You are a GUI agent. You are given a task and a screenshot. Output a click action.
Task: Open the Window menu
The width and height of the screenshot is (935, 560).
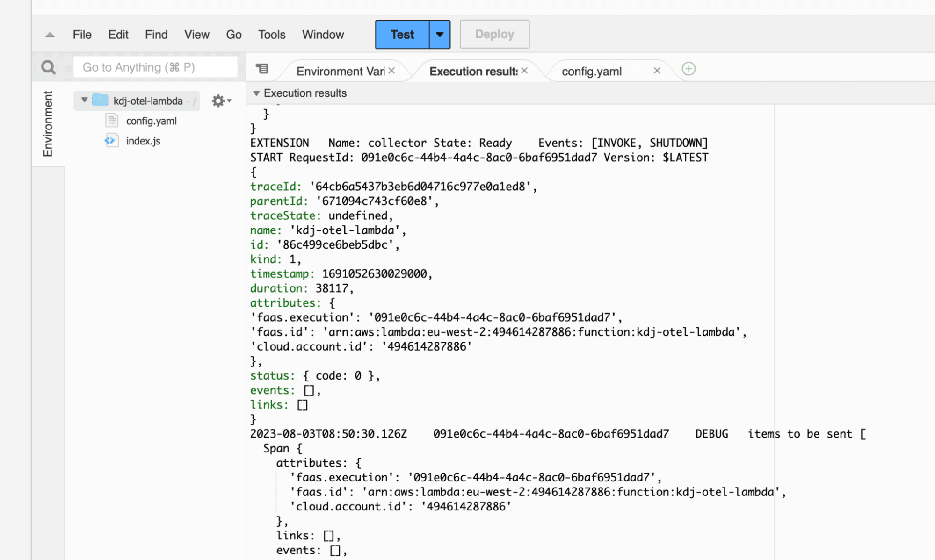(322, 34)
